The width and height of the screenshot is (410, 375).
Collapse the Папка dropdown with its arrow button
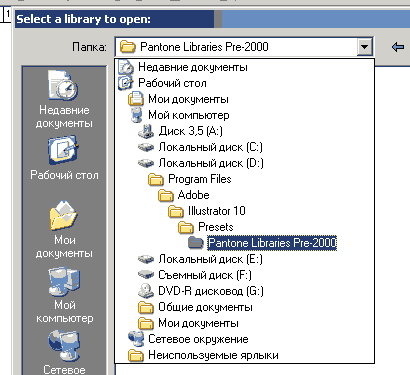click(364, 47)
